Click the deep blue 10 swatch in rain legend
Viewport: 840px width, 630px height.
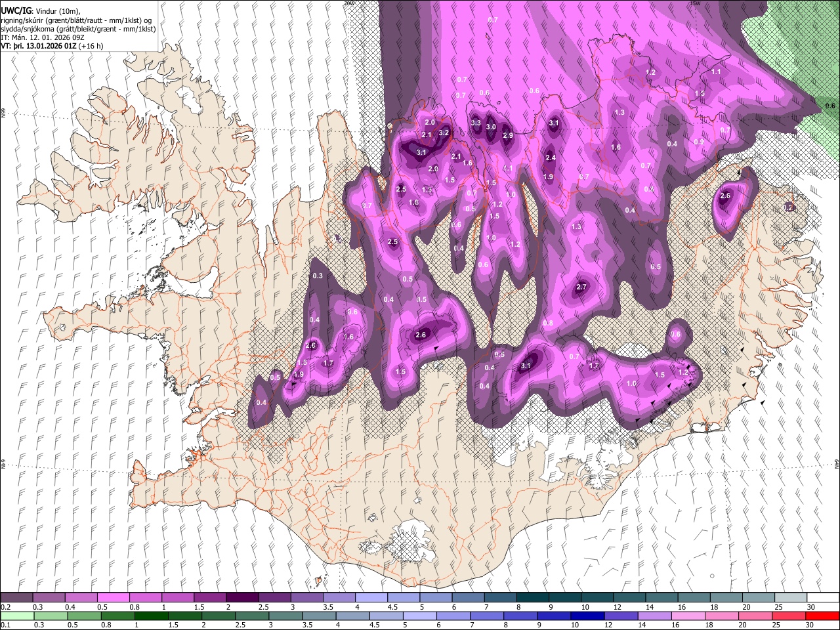click(587, 616)
